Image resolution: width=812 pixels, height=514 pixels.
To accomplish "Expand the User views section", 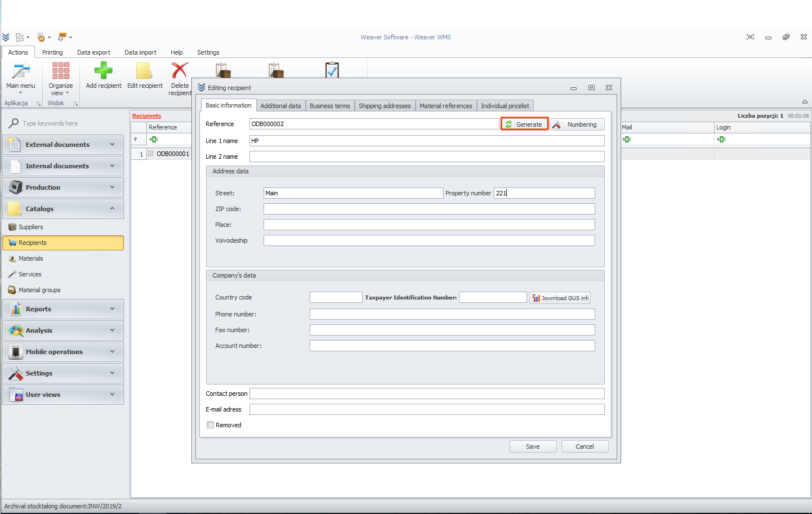I will (x=63, y=395).
